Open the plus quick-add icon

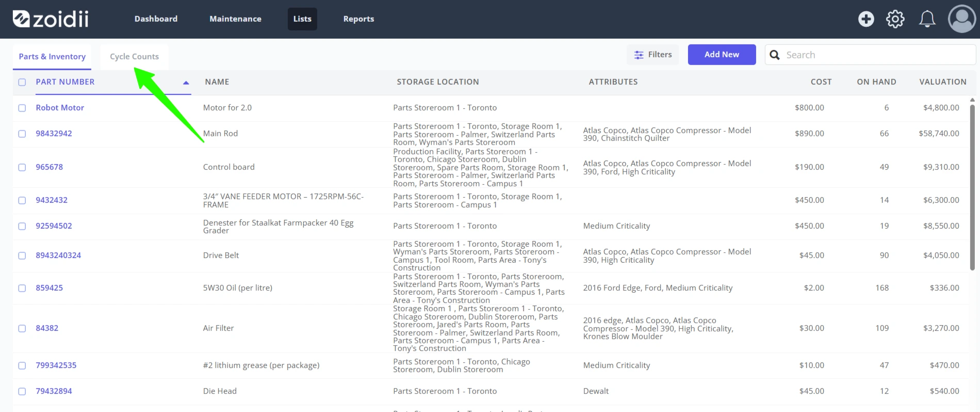[866, 19]
